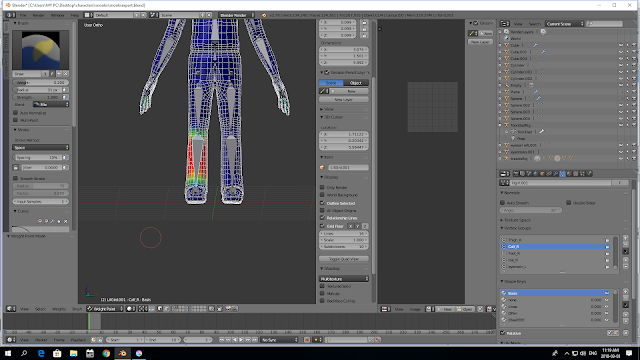Toggle the Grid Floor checkbox
This screenshot has height=360, width=640.
(322, 226)
